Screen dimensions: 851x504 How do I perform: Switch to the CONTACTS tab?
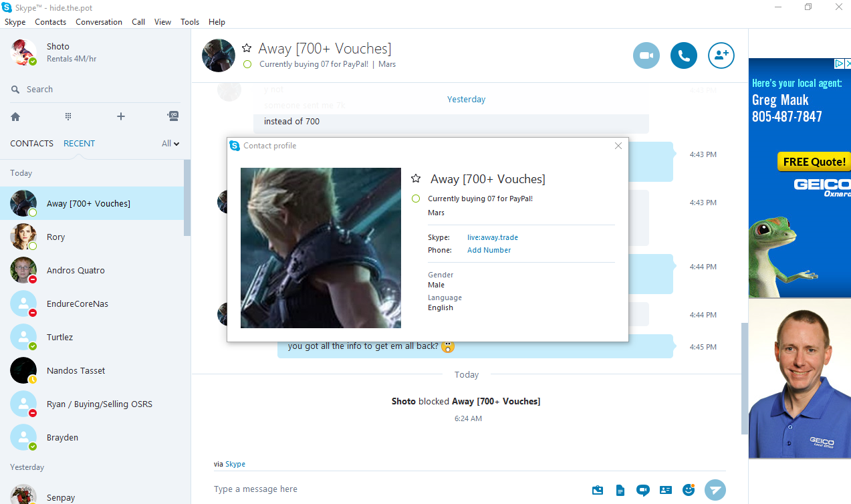click(31, 143)
